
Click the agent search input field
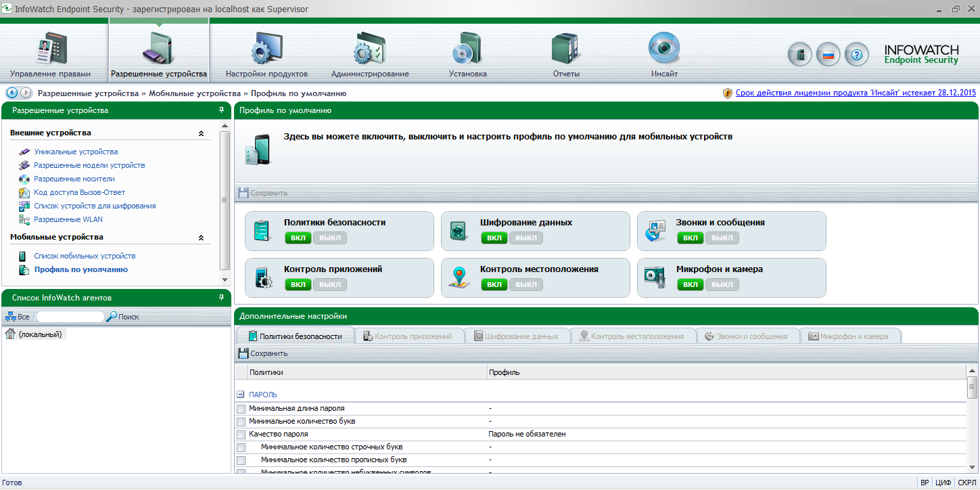pos(70,317)
